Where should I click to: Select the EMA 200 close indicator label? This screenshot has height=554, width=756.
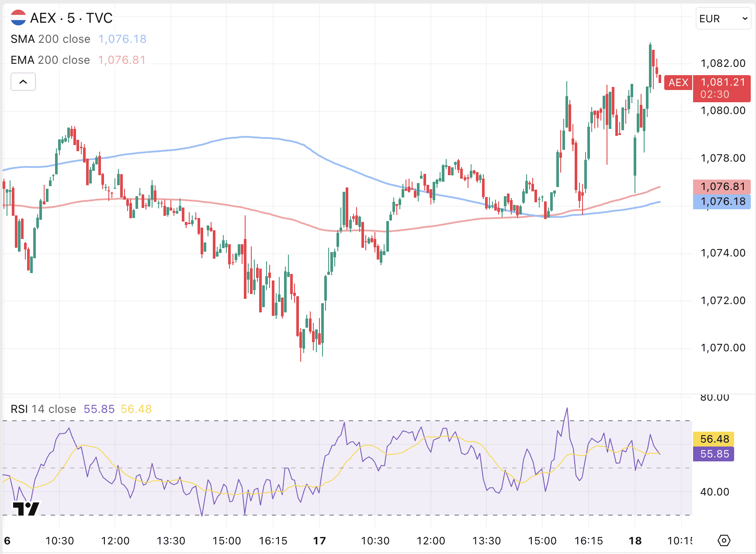pyautogui.click(x=50, y=60)
